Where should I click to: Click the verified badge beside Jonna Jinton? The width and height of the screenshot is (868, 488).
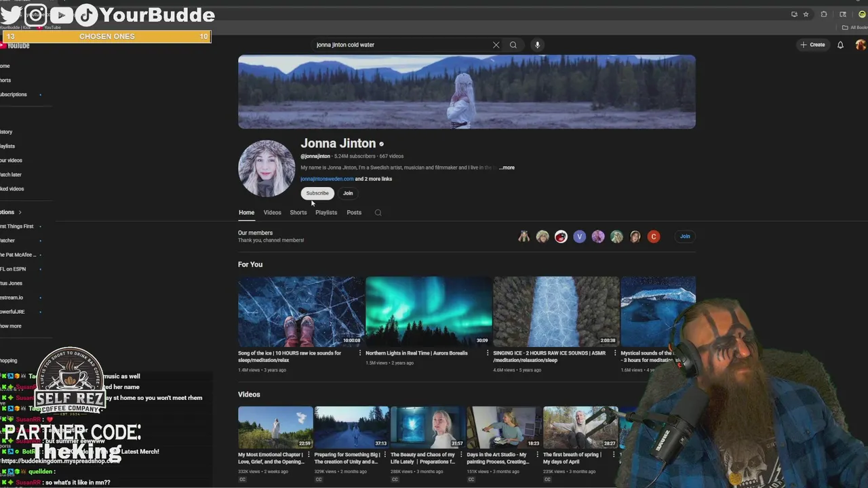pos(381,144)
